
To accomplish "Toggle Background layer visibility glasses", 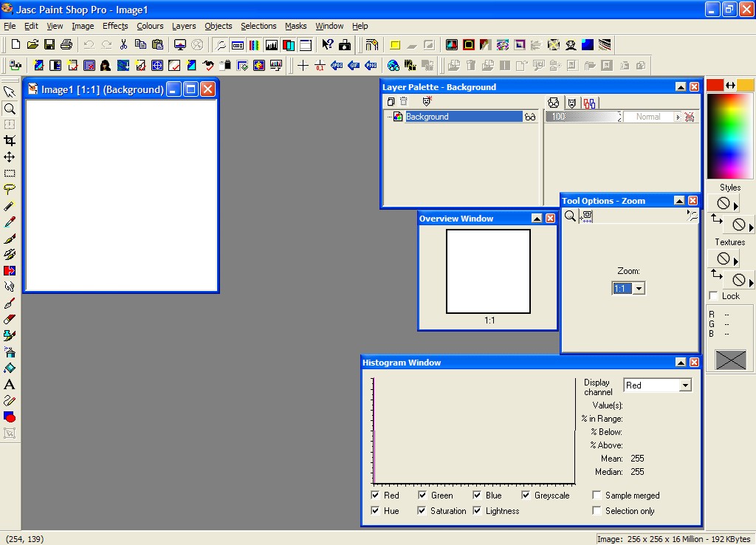I will (x=530, y=117).
